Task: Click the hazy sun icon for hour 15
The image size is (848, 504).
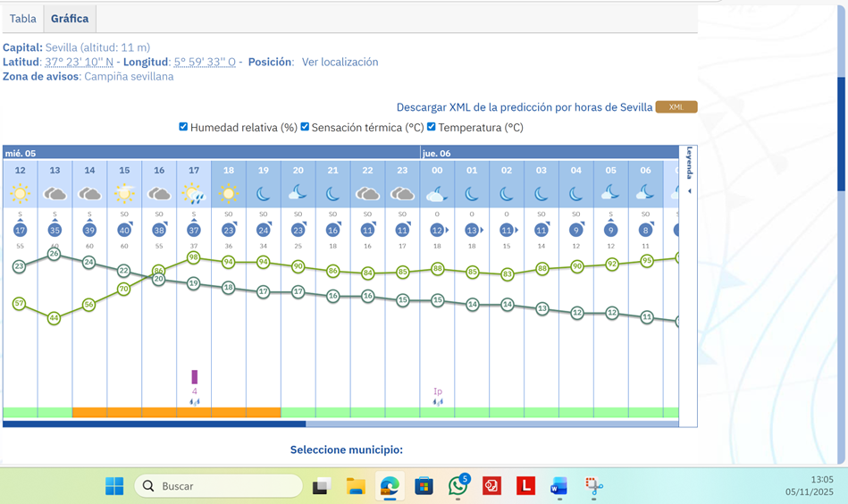Action: click(x=124, y=193)
